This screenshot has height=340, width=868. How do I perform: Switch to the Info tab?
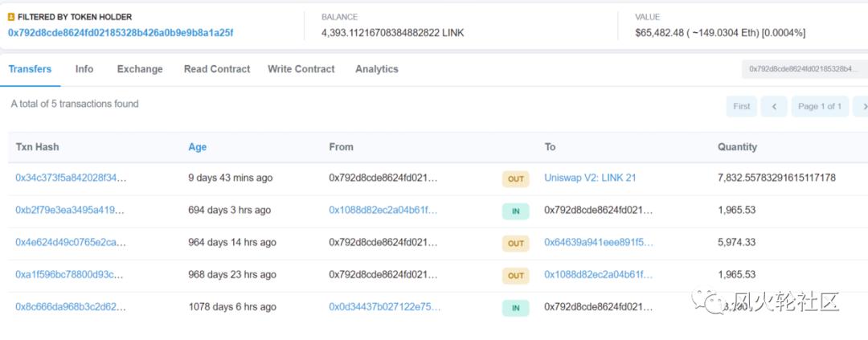pos(84,69)
